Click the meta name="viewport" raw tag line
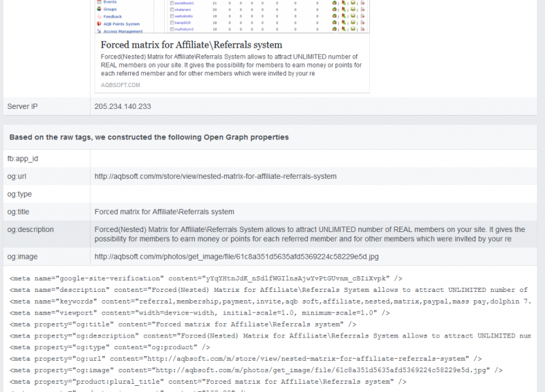 click(x=200, y=313)
